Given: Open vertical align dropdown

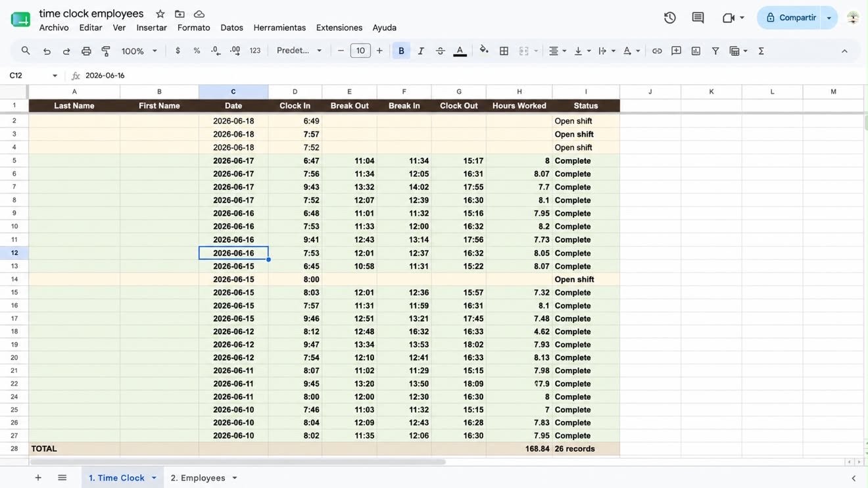Looking at the screenshot, I should coord(583,51).
